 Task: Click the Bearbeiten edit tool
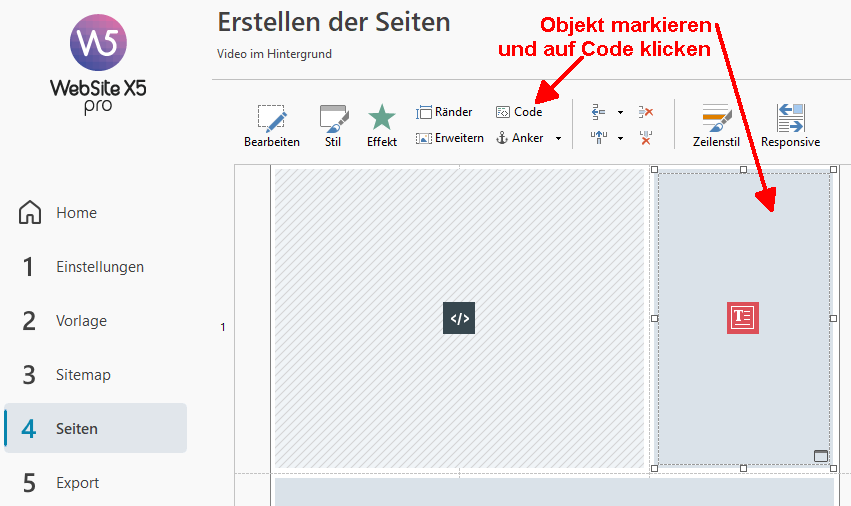click(x=271, y=126)
